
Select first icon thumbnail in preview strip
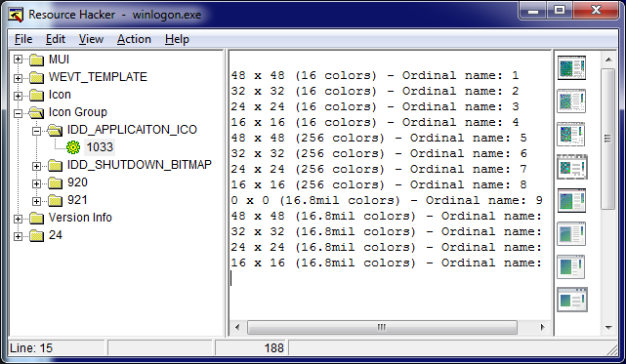click(571, 68)
